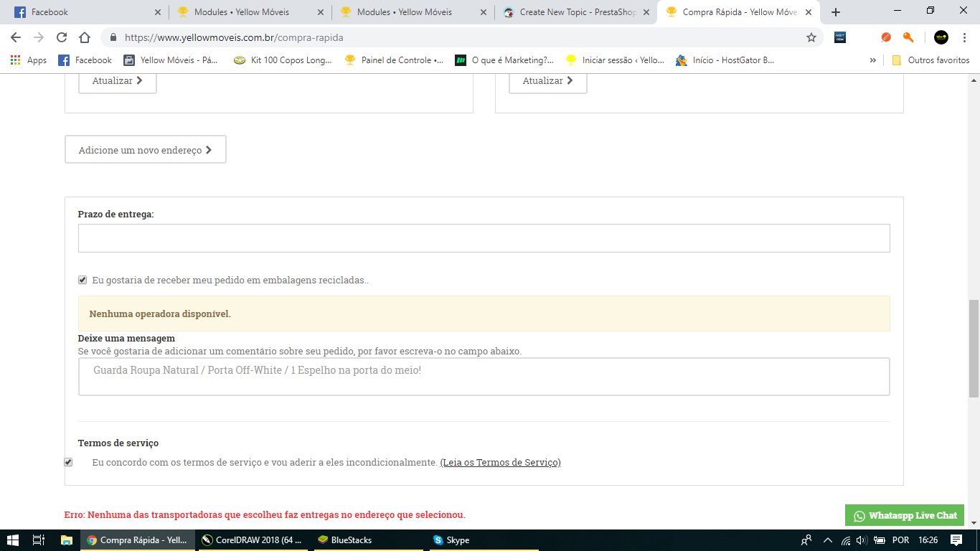Reload the page with the refresh icon
Screen dimensions: 980x551
click(x=62, y=37)
